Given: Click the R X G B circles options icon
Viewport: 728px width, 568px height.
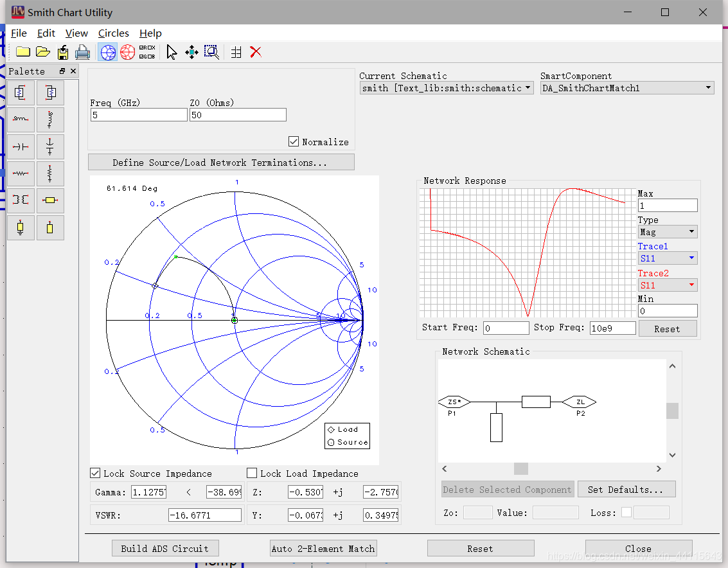Looking at the screenshot, I should coord(147,52).
